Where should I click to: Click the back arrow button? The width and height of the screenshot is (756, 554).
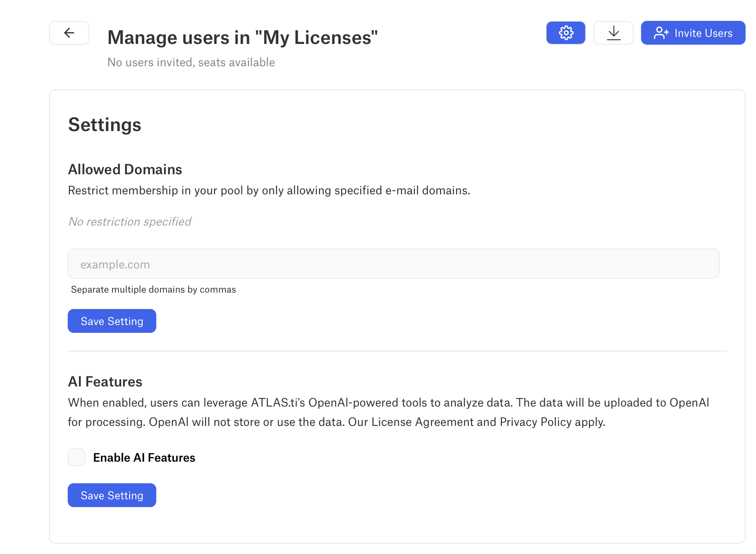tap(69, 33)
